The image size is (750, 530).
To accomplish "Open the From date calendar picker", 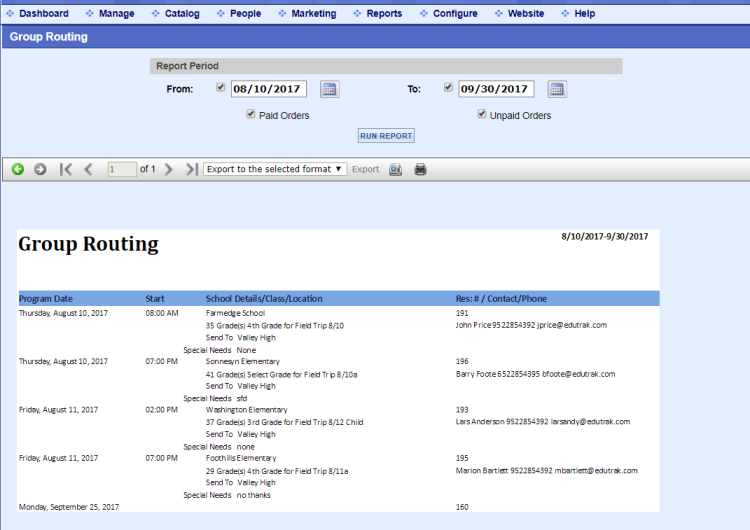I will (x=329, y=89).
